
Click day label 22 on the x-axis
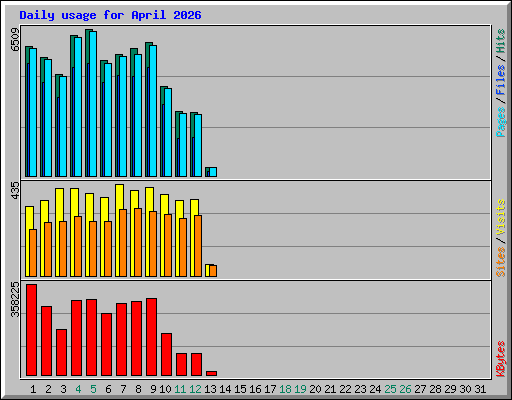coord(345,389)
